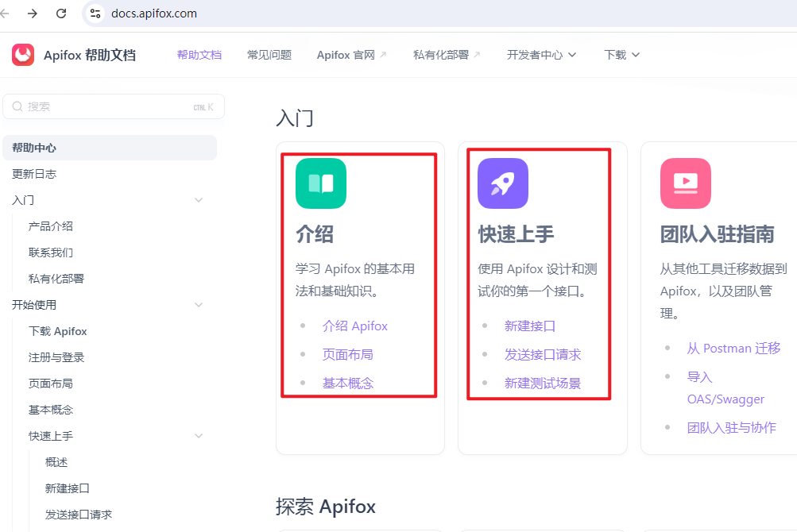Collapse the 开始使用 sidebar section chevron

click(199, 305)
